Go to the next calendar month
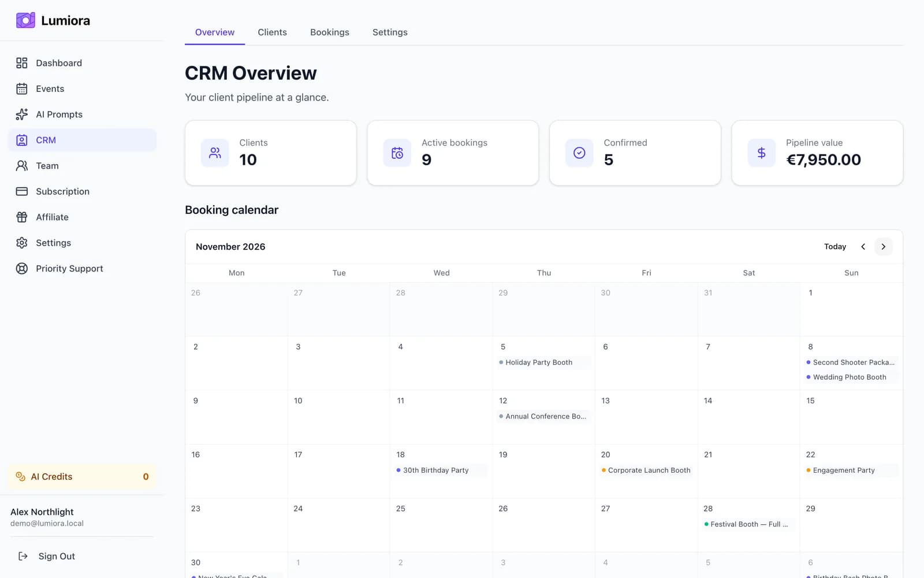 click(x=884, y=247)
